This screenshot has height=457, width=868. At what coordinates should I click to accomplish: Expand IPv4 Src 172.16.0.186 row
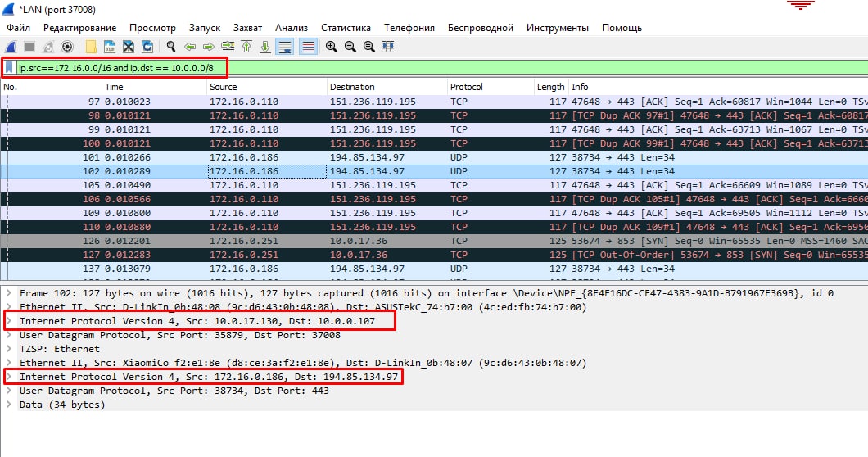tap(9, 377)
